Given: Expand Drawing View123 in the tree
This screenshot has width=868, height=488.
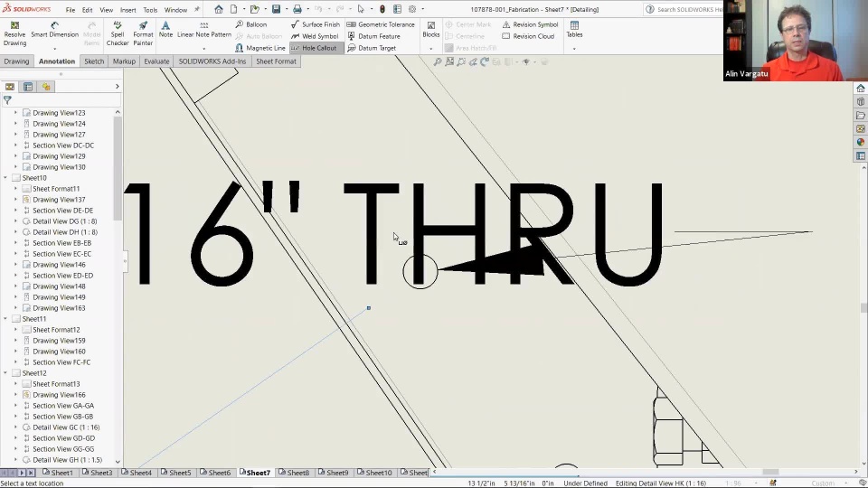Looking at the screenshot, I should pyautogui.click(x=15, y=112).
